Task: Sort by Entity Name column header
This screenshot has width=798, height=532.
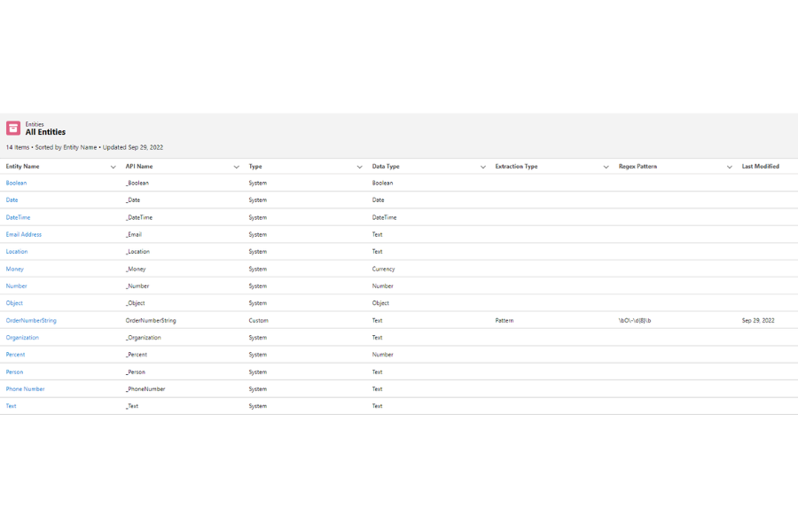Action: click(23, 167)
